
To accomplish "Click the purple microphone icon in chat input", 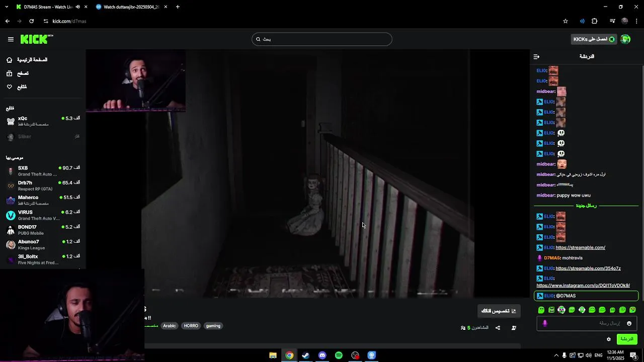I will [544, 323].
